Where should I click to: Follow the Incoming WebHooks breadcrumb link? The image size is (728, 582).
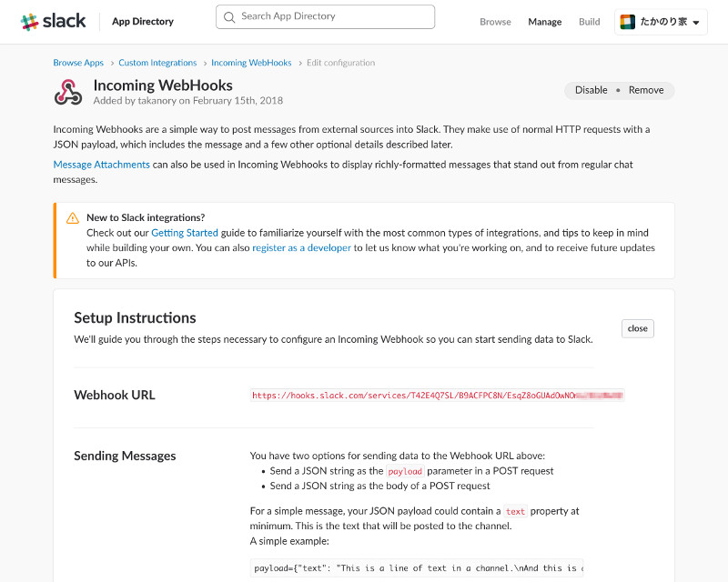[x=251, y=63]
